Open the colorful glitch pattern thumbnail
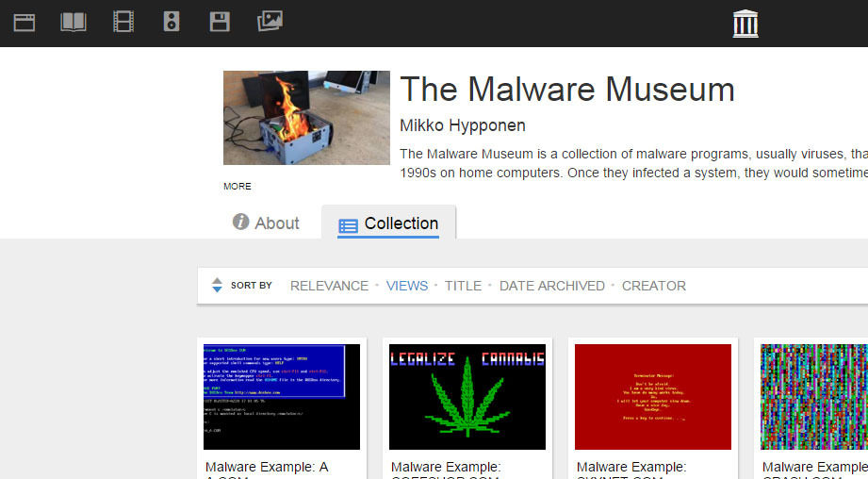Image resolution: width=868 pixels, height=479 pixels. 813,397
